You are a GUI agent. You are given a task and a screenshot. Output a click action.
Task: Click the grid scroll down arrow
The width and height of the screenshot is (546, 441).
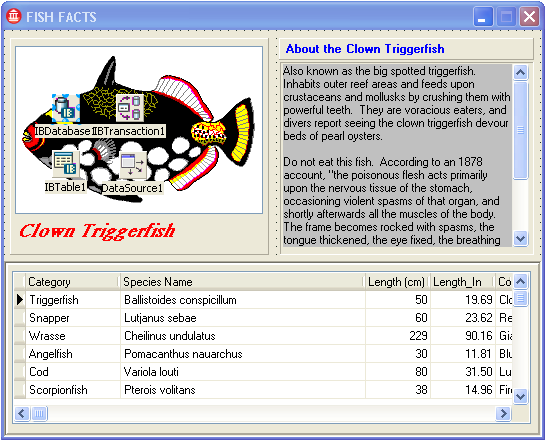click(520, 396)
